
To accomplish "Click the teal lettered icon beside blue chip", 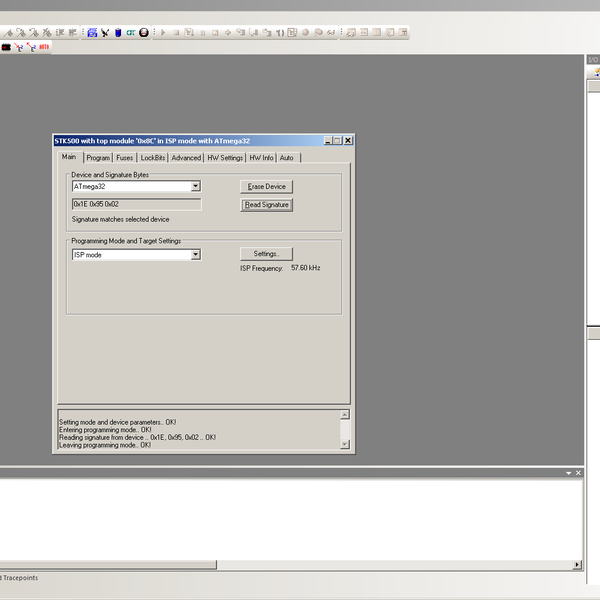I will 131,32.
